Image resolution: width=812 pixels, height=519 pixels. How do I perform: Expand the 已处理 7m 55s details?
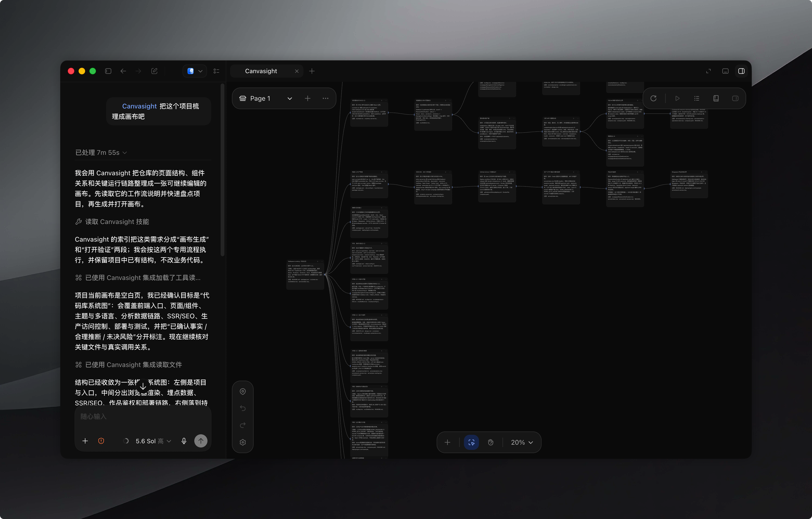click(x=101, y=153)
